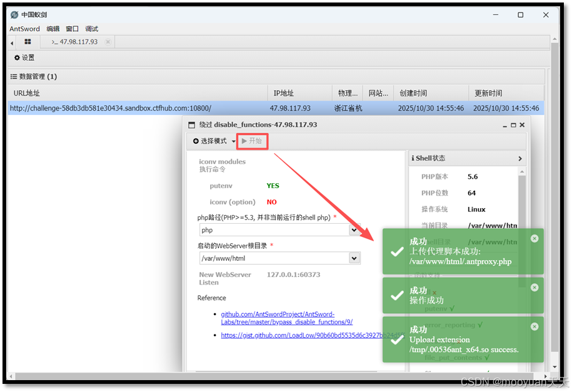Dismiss the 上传代理脚本成功 notification
The image size is (572, 392).
pyautogui.click(x=534, y=239)
